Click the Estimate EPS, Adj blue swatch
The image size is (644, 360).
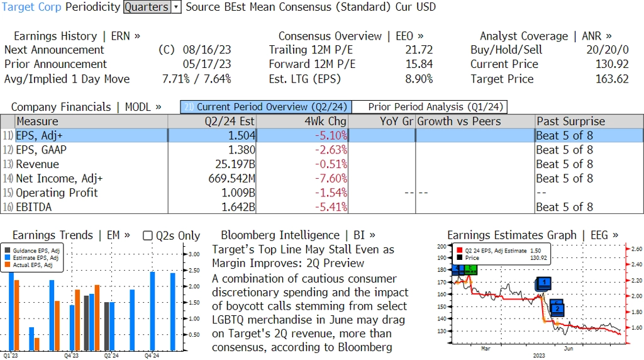tap(8, 257)
